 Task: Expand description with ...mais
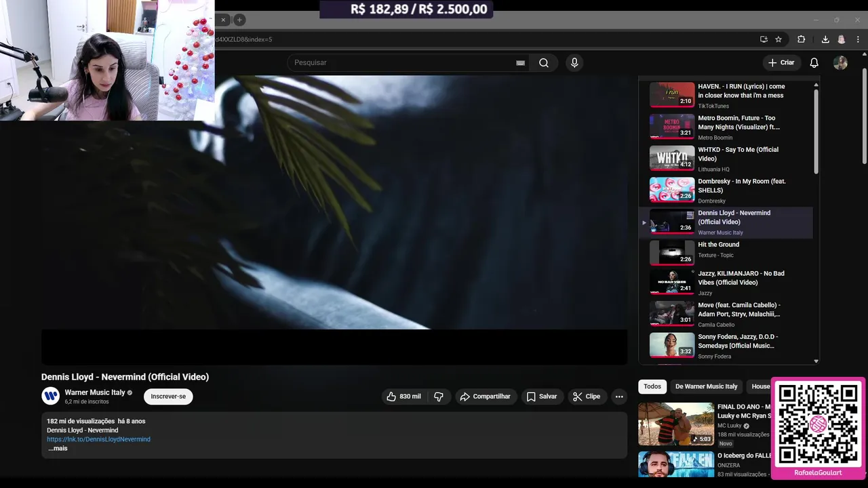[x=58, y=448]
